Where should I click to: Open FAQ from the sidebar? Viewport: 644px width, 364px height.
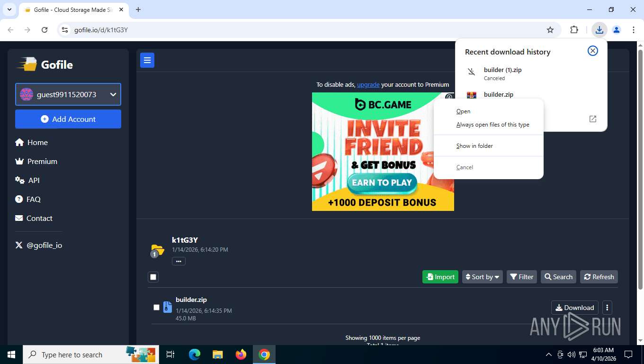28,199
